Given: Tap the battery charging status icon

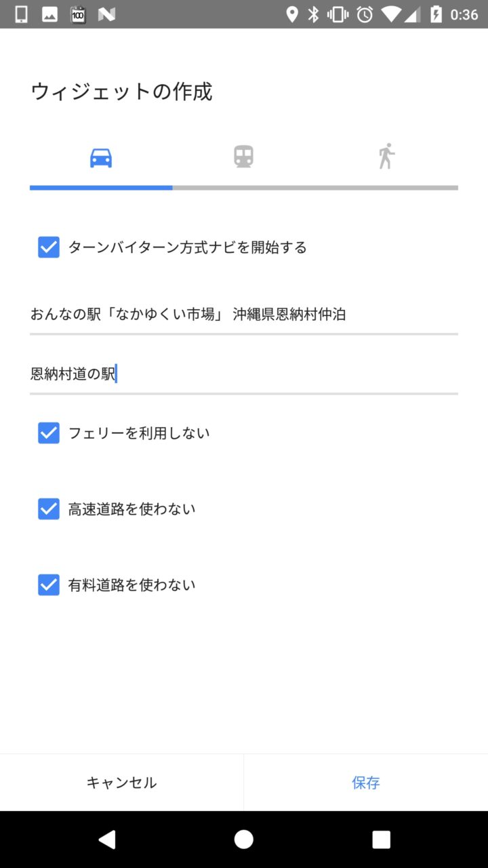Looking at the screenshot, I should pos(436,14).
